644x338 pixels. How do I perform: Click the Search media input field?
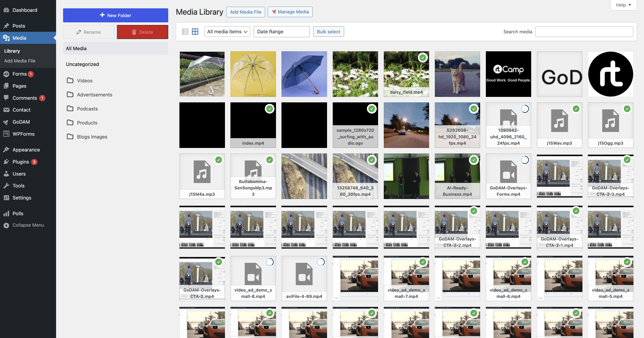584,32
